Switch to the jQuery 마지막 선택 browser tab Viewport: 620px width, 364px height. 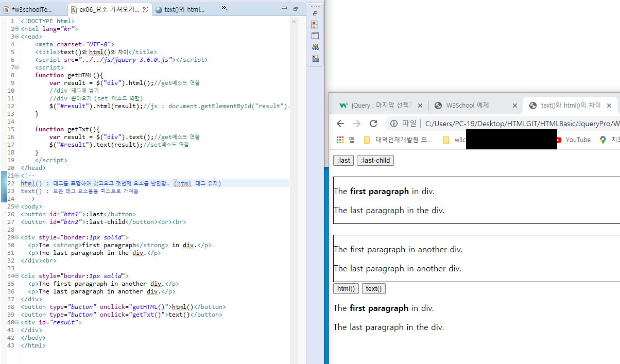(x=381, y=106)
